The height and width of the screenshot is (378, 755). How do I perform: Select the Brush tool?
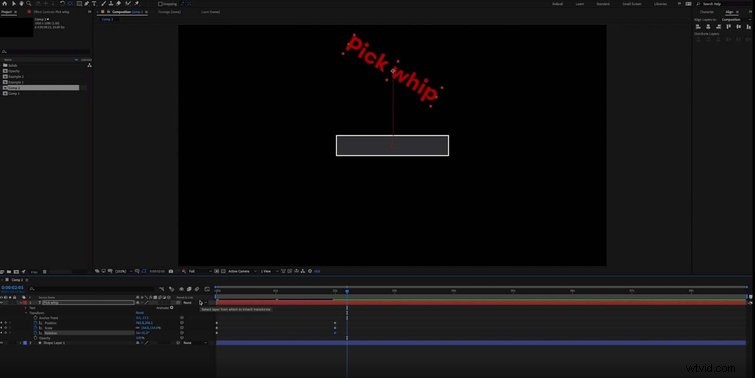[x=104, y=3]
